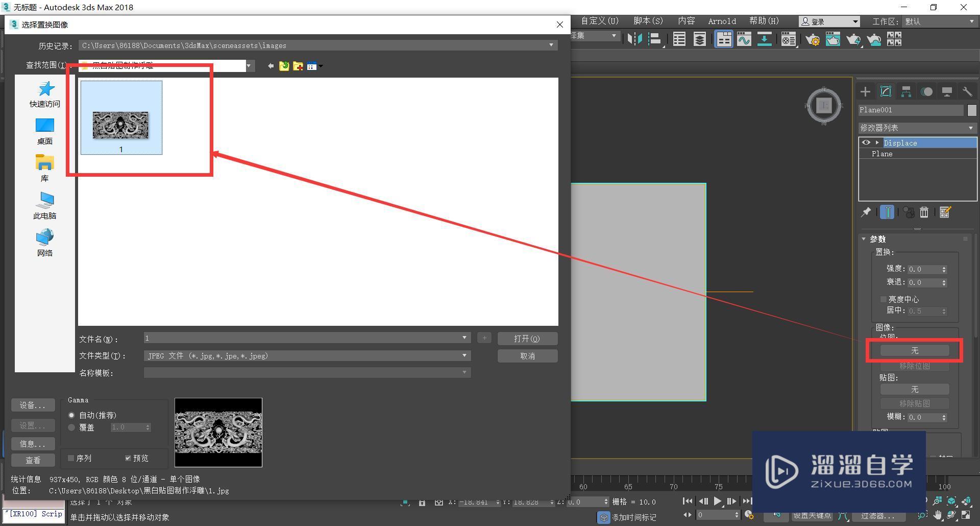Open the Autodesk render gallery icon
Image resolution: width=980 pixels, height=526 pixels.
pyautogui.click(x=894, y=39)
